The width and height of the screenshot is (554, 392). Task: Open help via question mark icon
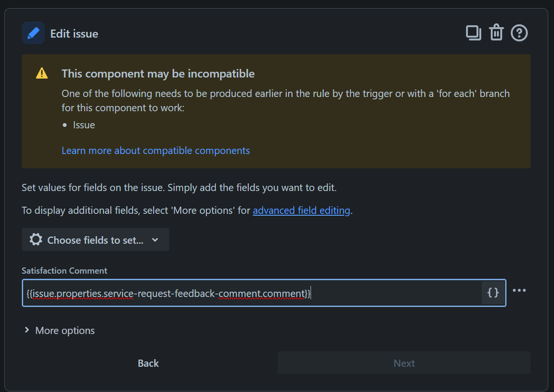(x=519, y=33)
